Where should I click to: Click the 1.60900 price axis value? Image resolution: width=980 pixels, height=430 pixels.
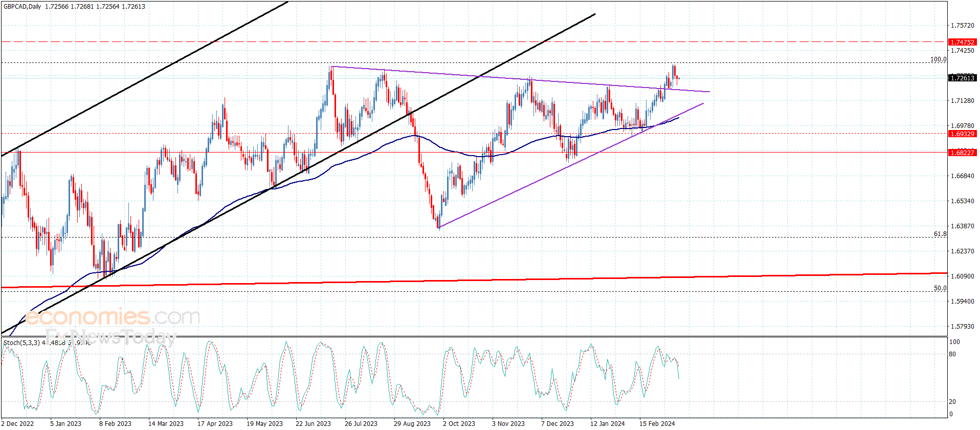[962, 276]
